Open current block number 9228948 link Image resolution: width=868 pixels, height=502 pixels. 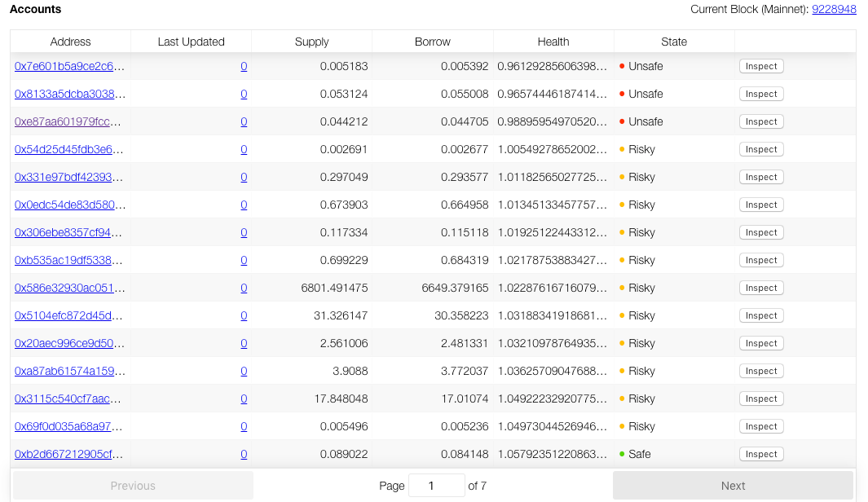pyautogui.click(x=834, y=10)
